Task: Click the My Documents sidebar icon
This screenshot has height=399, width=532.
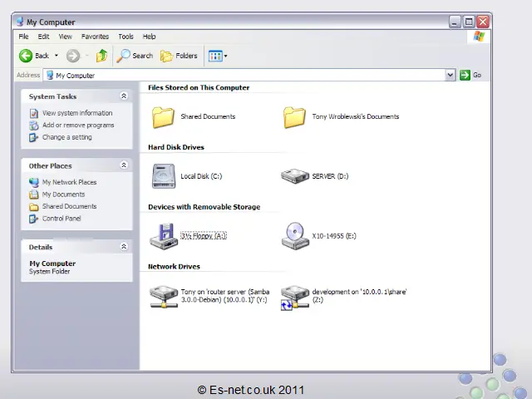Action: [33, 195]
